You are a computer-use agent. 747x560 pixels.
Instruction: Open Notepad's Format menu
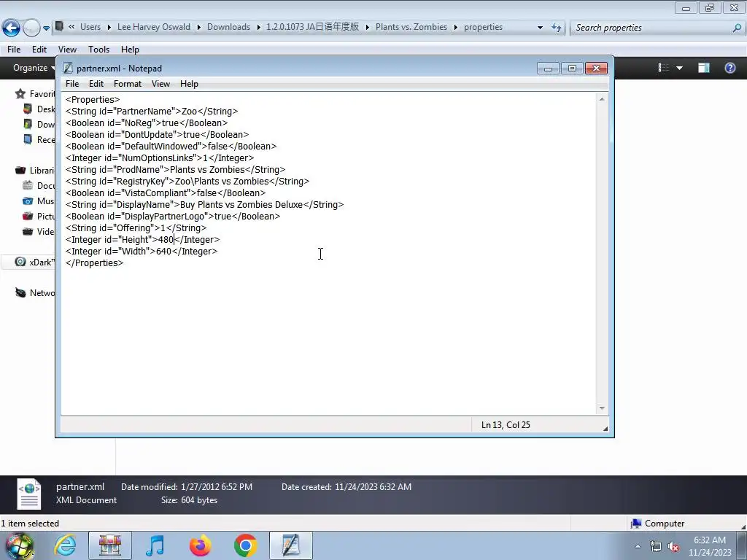127,84
